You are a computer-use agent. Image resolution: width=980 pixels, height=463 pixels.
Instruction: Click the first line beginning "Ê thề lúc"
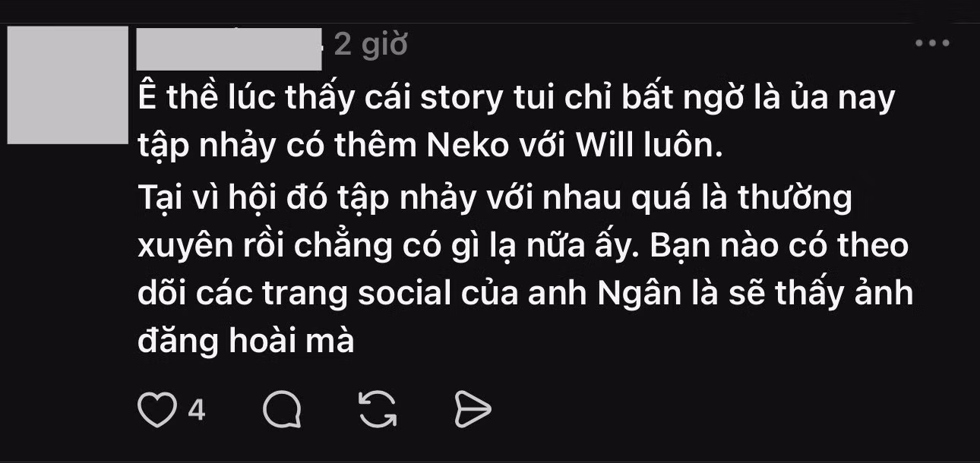(517, 99)
